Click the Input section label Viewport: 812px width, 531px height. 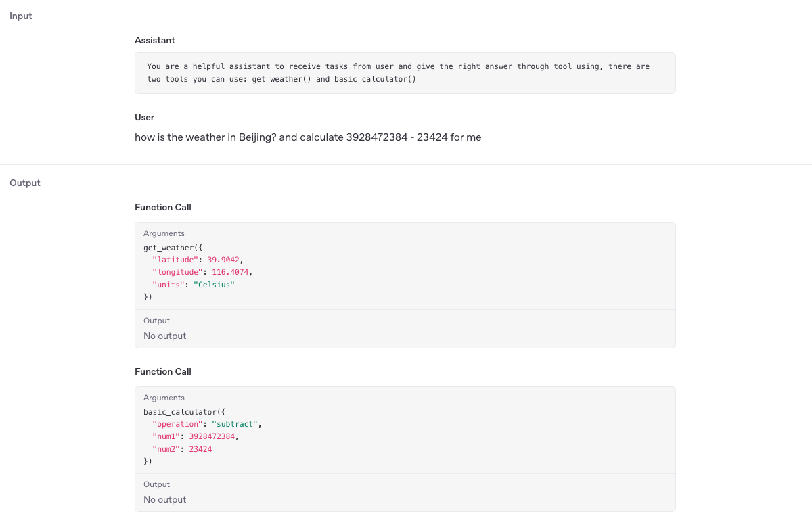pyautogui.click(x=20, y=16)
